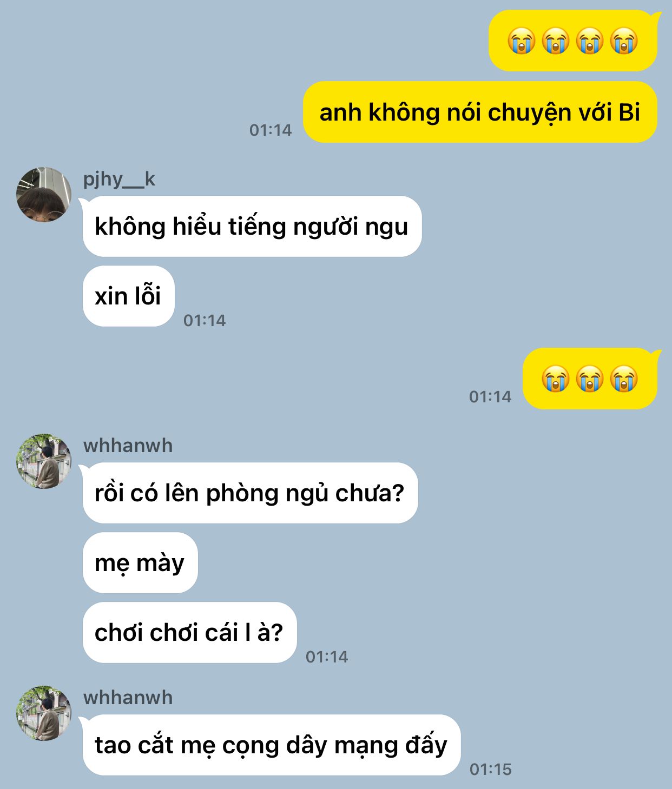Tap the whhanwh username above 'tao cắt'
The width and height of the screenshot is (672, 789).
tap(128, 698)
